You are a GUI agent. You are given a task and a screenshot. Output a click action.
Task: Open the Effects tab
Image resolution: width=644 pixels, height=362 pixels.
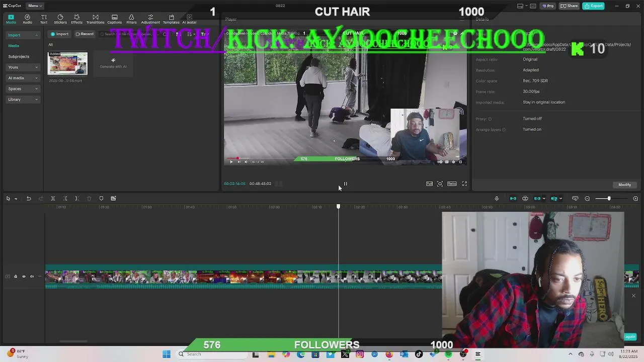pyautogui.click(x=76, y=19)
